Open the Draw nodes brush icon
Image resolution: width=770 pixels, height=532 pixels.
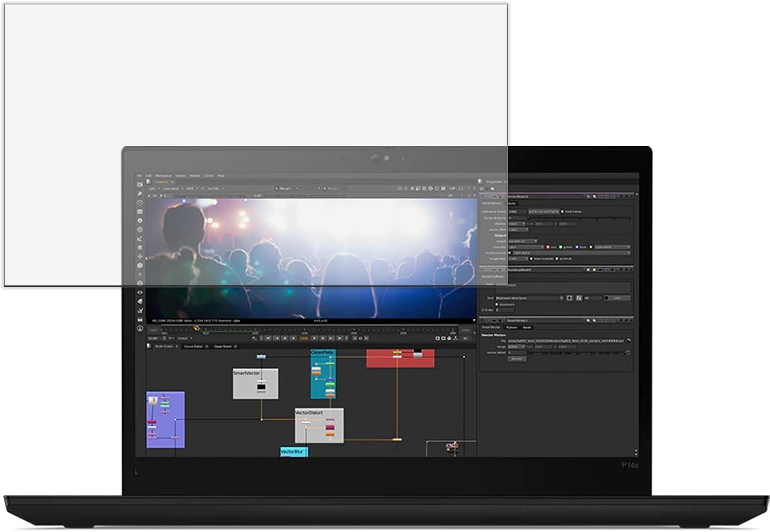[x=140, y=194]
